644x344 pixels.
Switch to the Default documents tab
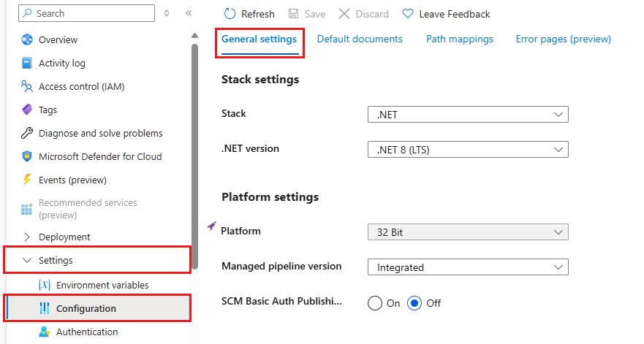click(360, 39)
